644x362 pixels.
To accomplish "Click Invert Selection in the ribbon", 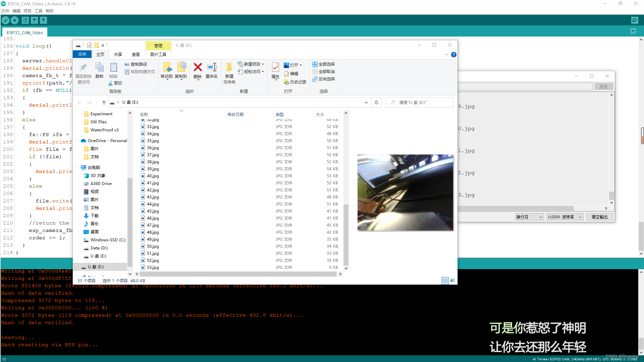I will coord(323,79).
